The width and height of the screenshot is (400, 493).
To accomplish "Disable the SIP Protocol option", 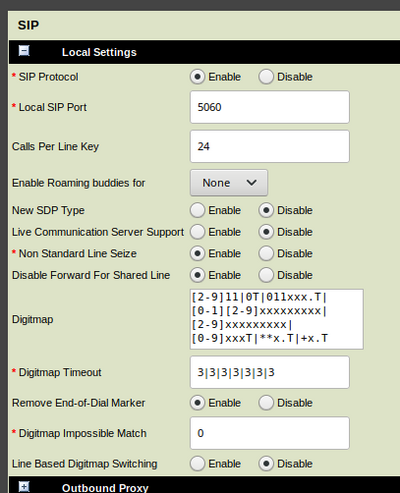I will [266, 77].
